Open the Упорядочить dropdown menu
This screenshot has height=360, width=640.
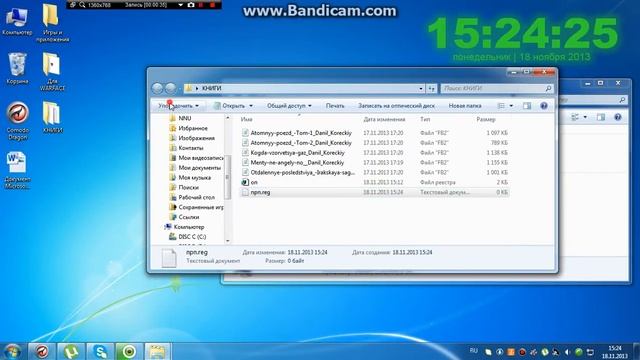[178, 106]
